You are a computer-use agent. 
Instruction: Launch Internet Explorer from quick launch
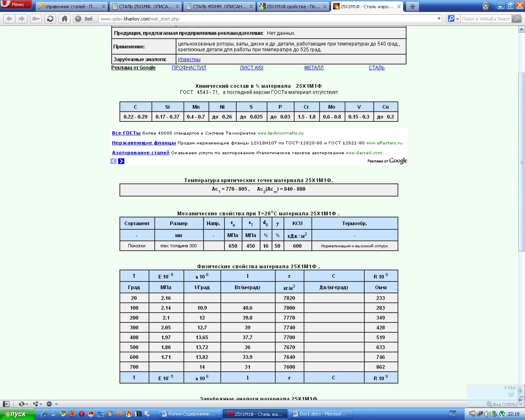point(44,414)
